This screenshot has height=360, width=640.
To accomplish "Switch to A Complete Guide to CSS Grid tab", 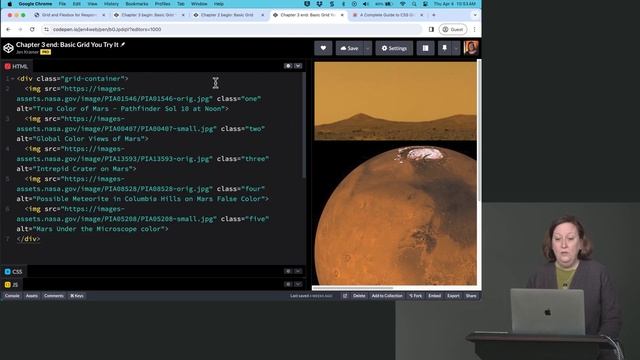I will 388,15.
